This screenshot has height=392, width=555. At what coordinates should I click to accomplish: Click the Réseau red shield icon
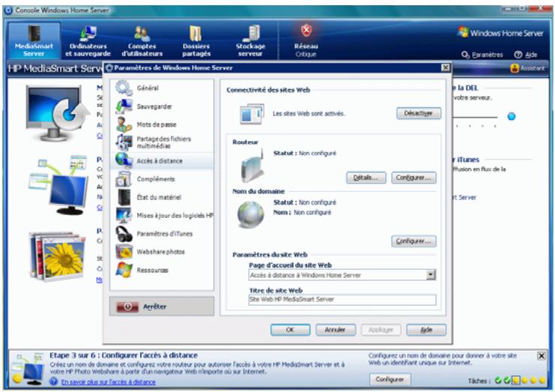(306, 31)
